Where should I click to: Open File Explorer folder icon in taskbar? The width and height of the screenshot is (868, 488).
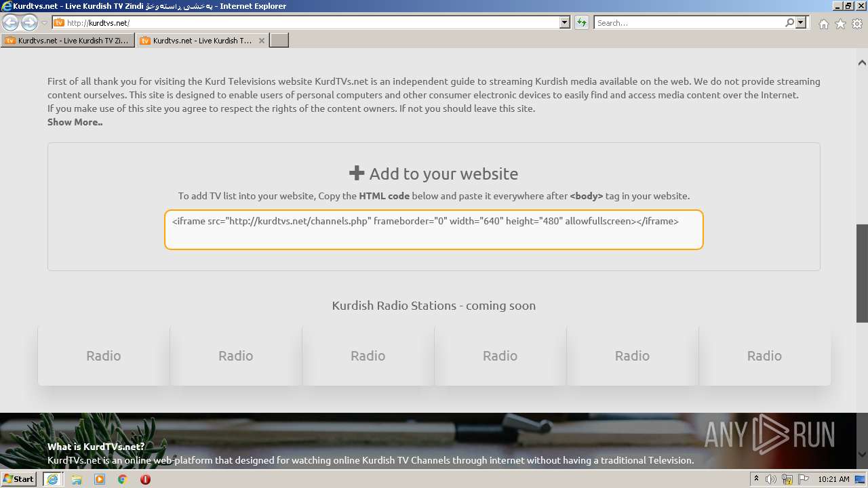[x=77, y=479]
